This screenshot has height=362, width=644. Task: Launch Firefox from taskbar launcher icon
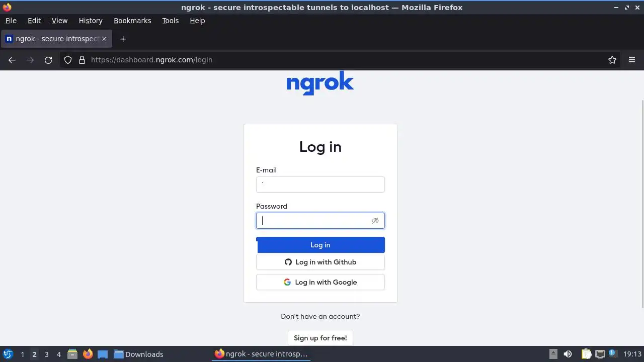[88, 354]
